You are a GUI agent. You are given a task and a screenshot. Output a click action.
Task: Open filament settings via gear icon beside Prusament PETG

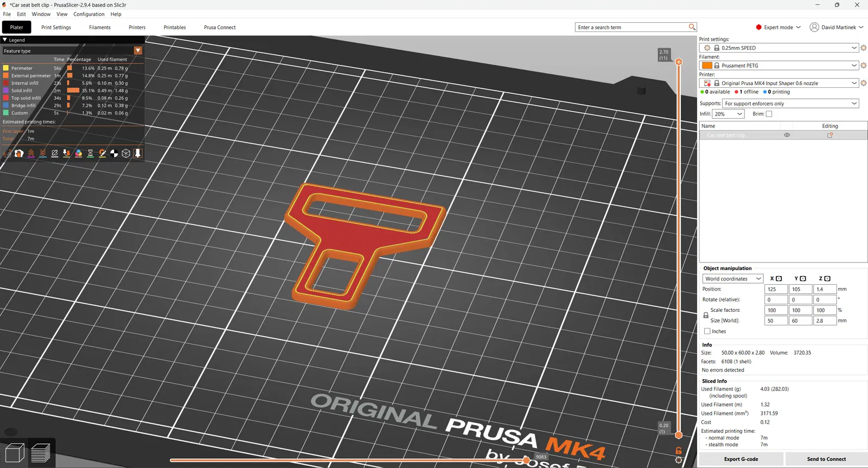tap(864, 66)
